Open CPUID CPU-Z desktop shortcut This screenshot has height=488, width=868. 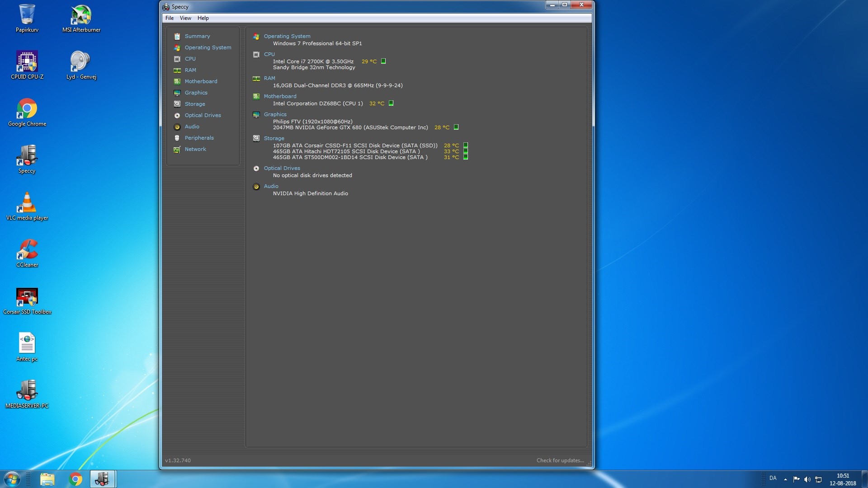point(27,66)
